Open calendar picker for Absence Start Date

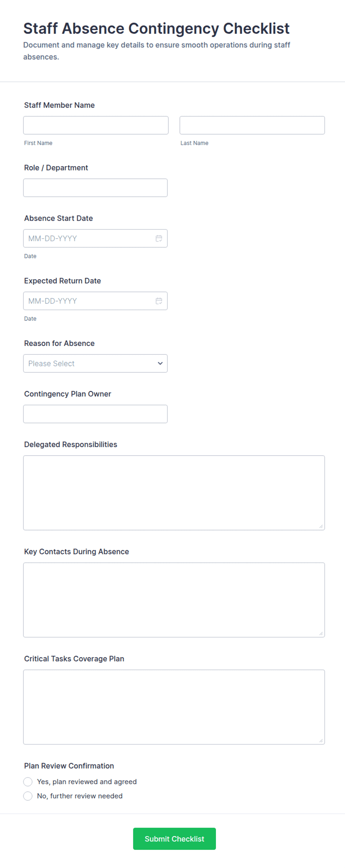tap(159, 238)
